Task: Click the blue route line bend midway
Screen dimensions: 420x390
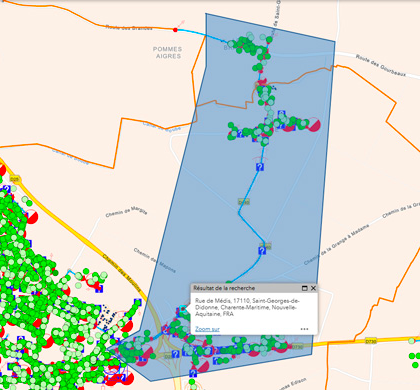Action: click(x=239, y=213)
